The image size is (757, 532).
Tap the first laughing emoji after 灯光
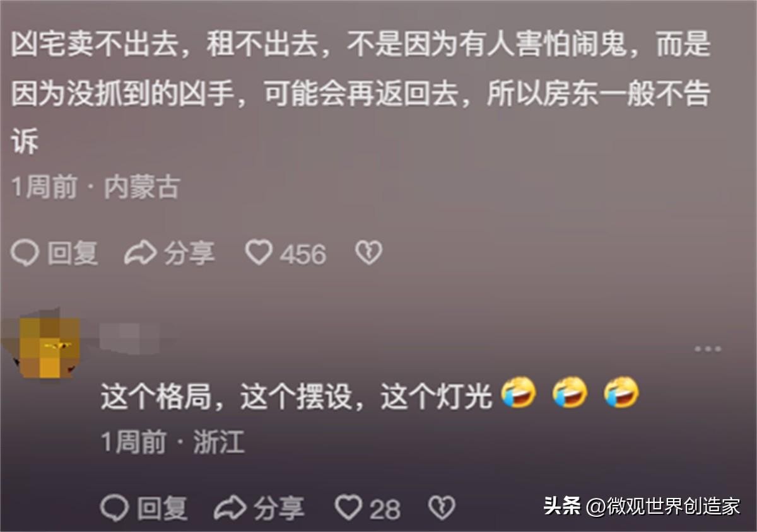click(x=519, y=393)
